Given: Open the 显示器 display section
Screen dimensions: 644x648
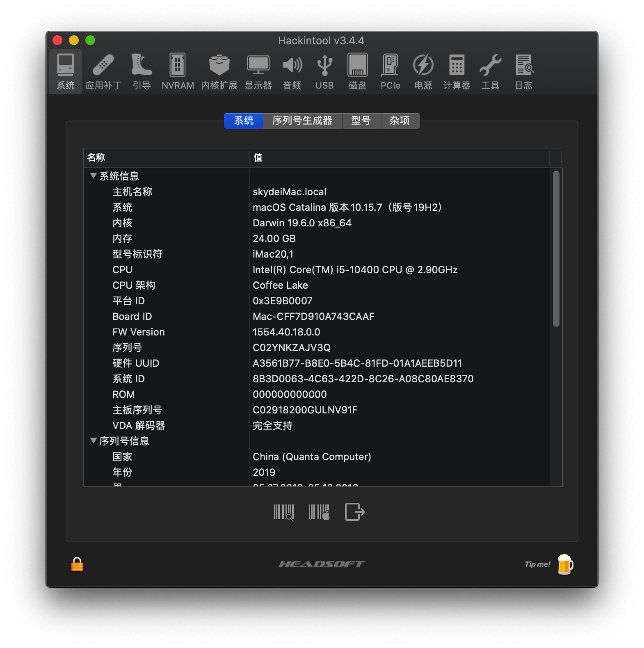Looking at the screenshot, I should pos(258,72).
